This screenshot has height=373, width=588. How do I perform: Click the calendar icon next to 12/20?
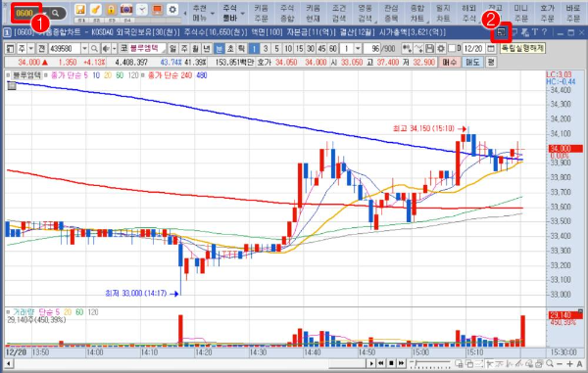[x=491, y=48]
